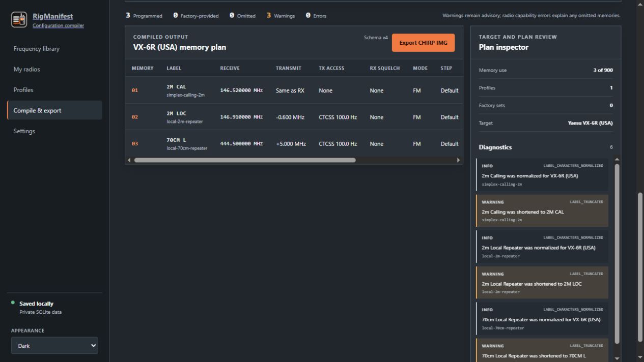The image size is (644, 362).
Task: Open the RigManifest home link
Action: 52,16
